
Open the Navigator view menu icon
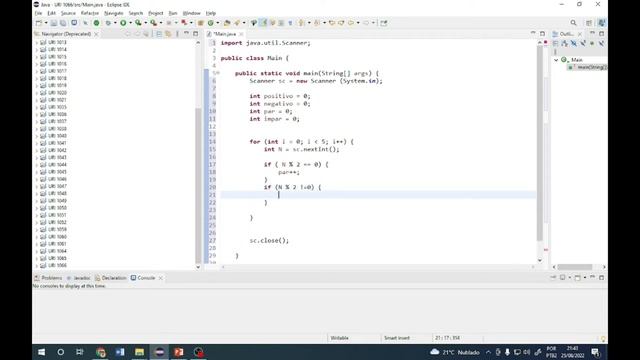177,34
